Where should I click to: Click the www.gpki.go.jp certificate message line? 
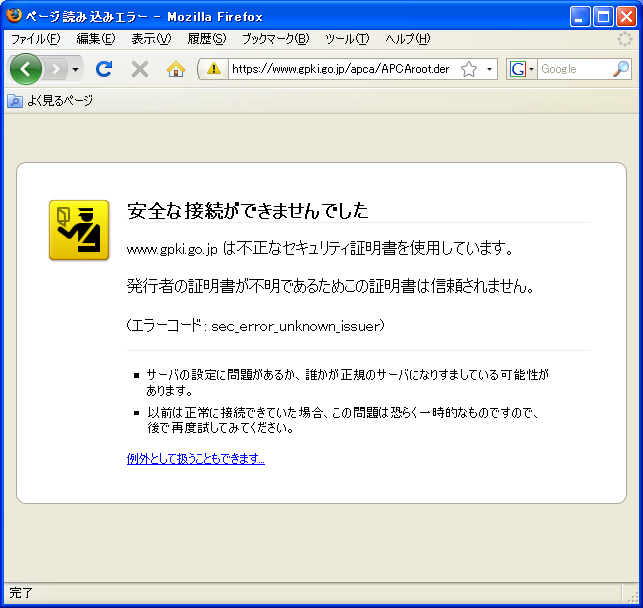pos(320,248)
